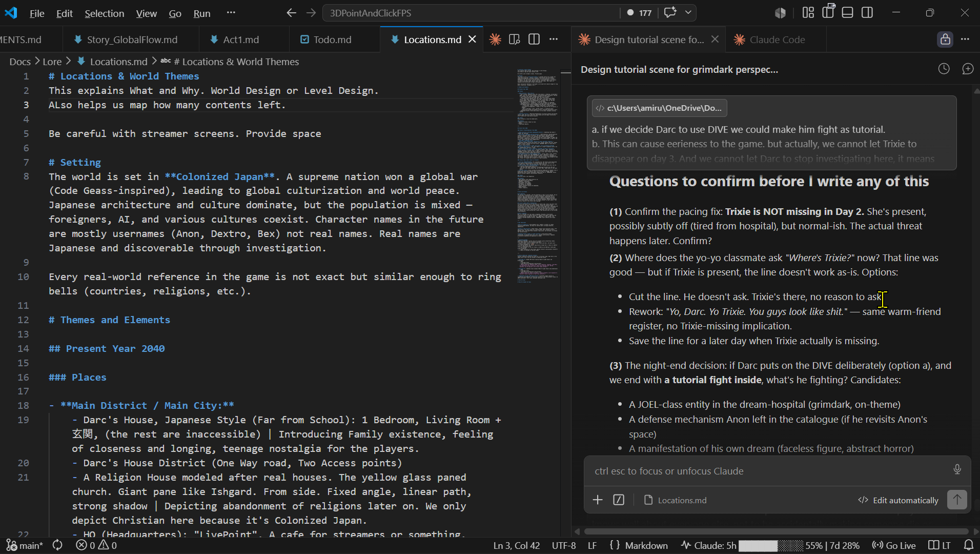
Task: Send message with the up-arrow button
Action: (x=957, y=500)
